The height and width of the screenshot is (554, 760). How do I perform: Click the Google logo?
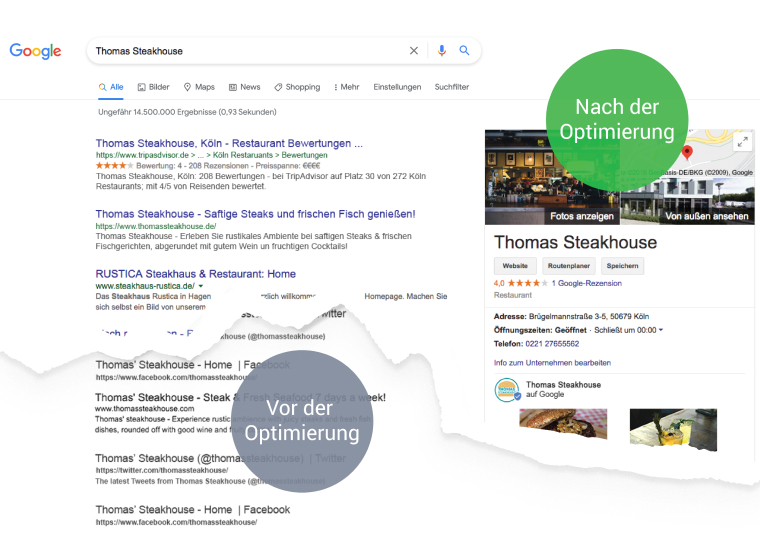(x=35, y=50)
